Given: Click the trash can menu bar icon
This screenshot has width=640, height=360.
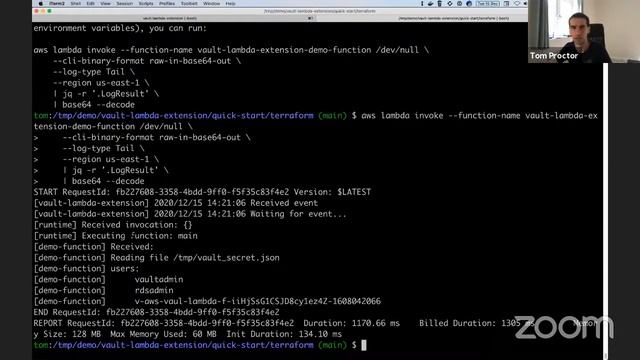Looking at the screenshot, I should point(440,3).
